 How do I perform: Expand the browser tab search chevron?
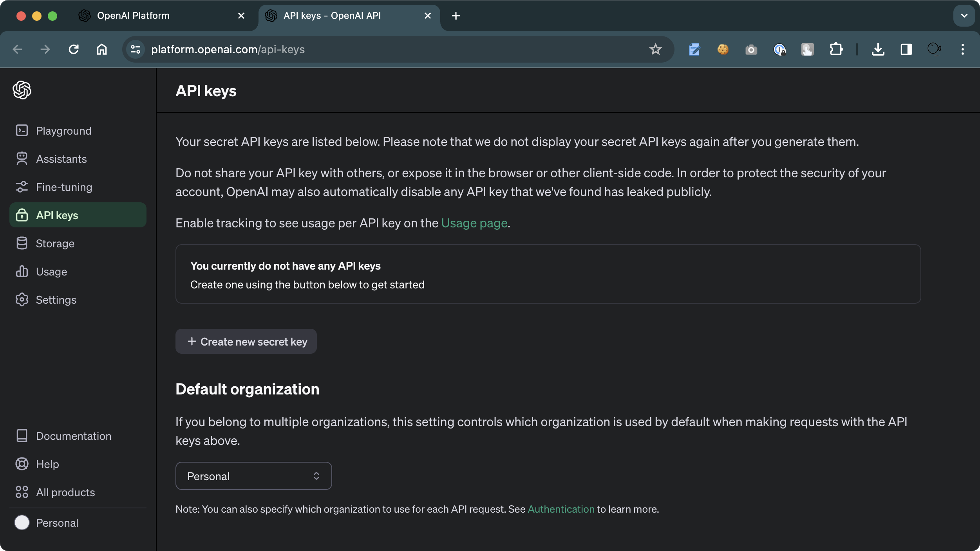(964, 16)
